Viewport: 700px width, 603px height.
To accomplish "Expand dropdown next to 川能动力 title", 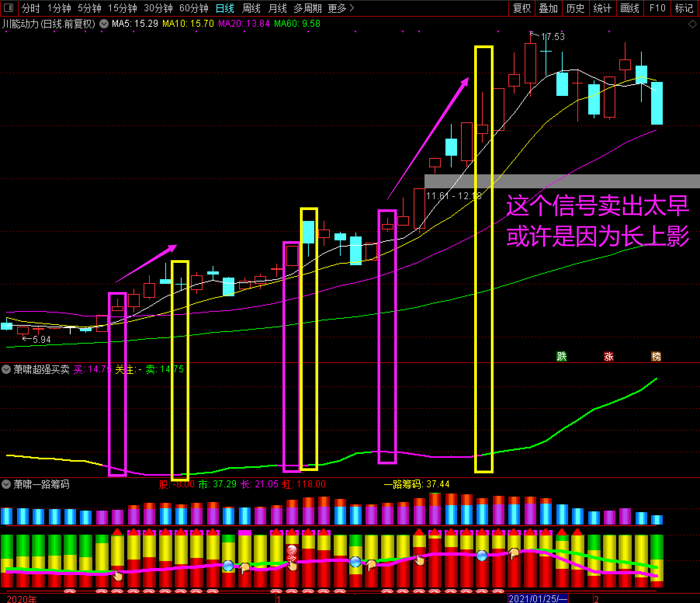I will coord(104,24).
